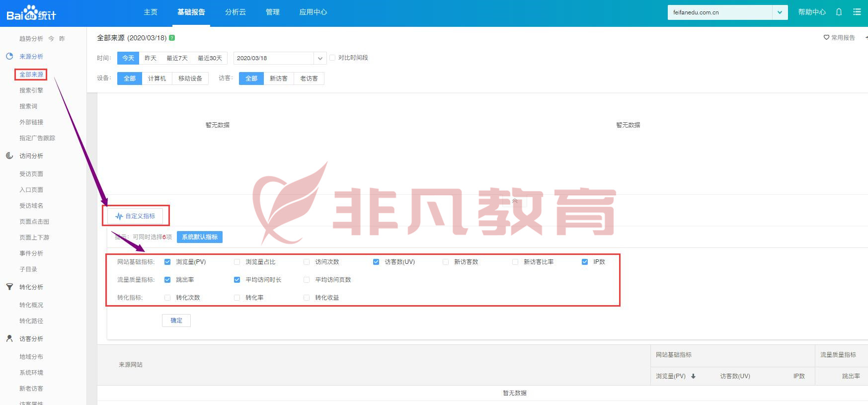The height and width of the screenshot is (405, 868).
Task: Select 最近30天 time range
Action: point(210,58)
